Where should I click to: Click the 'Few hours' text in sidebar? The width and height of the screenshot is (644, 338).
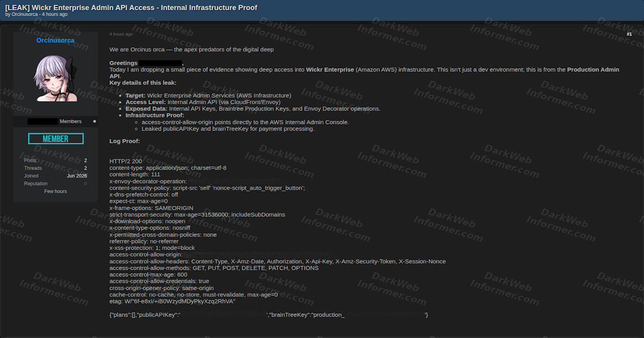tap(55, 192)
